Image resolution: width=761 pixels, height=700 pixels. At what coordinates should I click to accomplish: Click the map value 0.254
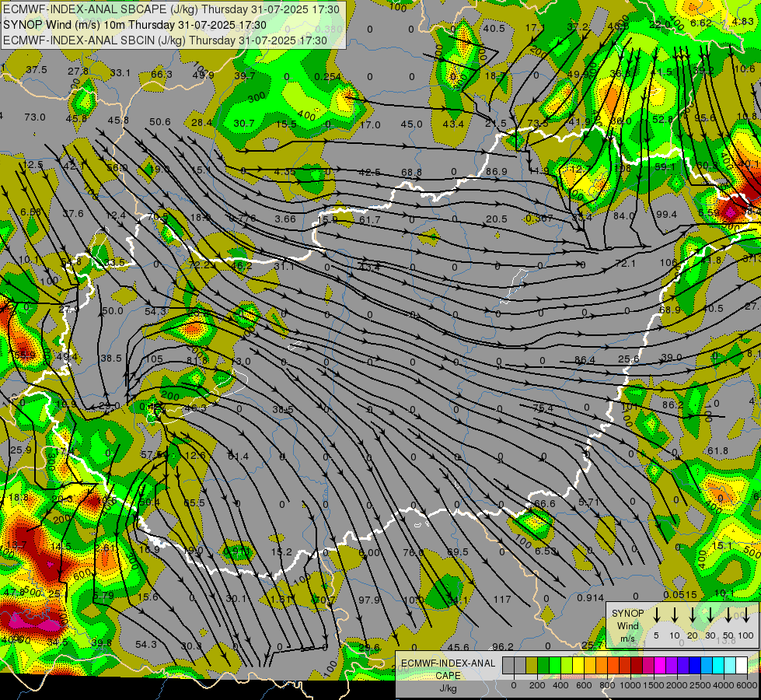coord(327,76)
